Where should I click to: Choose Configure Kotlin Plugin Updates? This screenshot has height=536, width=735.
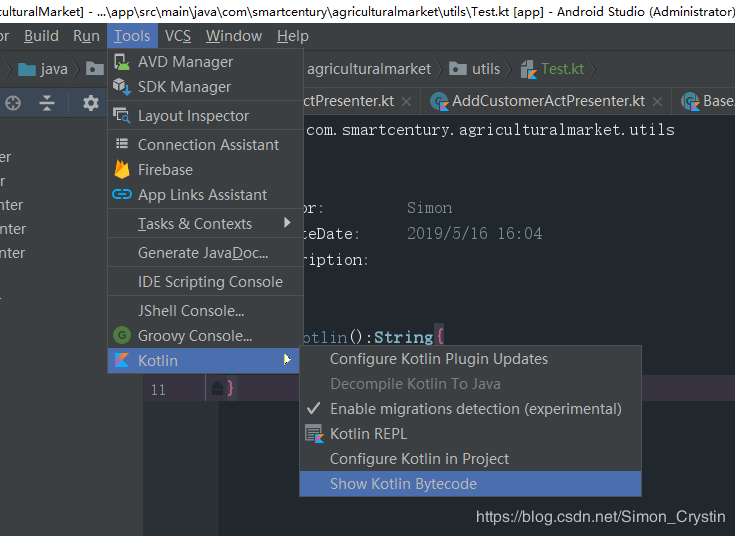pyautogui.click(x=470, y=359)
